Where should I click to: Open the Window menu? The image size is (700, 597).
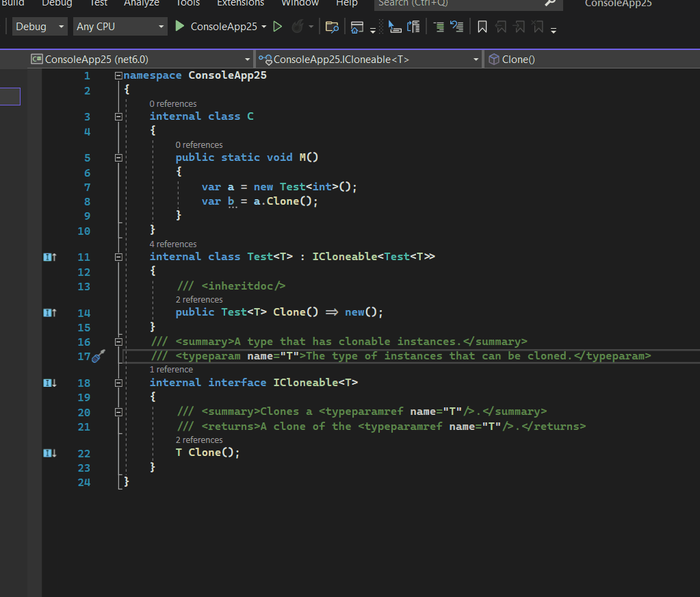[300, 3]
